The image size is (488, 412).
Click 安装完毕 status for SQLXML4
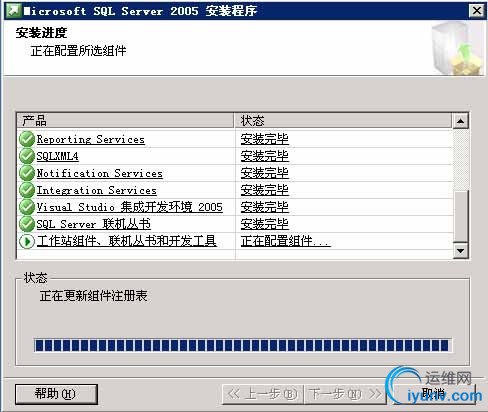(x=265, y=156)
